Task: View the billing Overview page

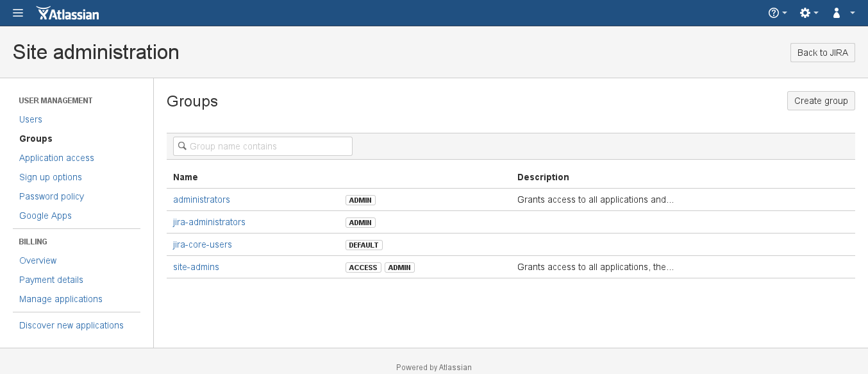Action: (37, 260)
